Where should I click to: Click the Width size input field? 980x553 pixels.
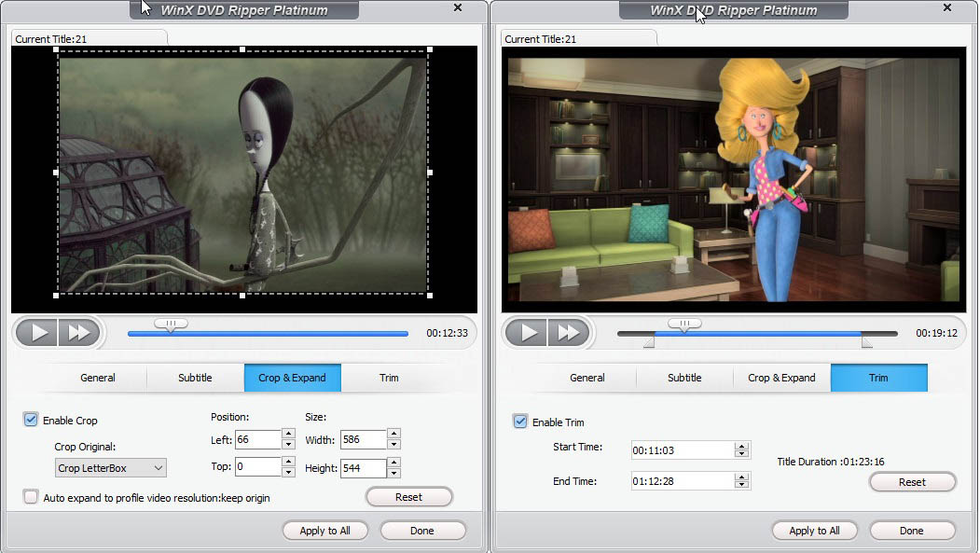pos(363,439)
